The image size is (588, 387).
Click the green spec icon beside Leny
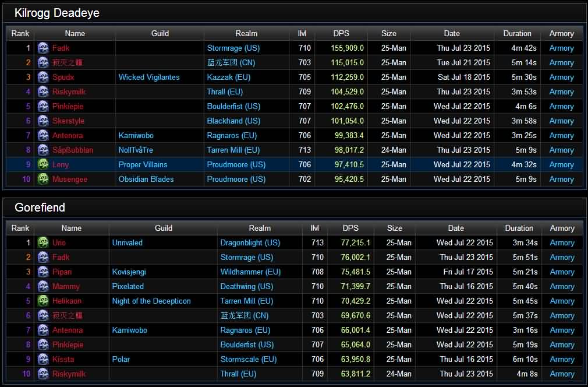pos(43,164)
